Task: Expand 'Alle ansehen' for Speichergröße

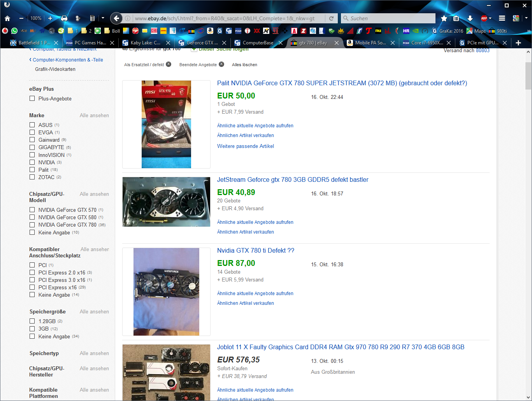Action: (x=94, y=311)
